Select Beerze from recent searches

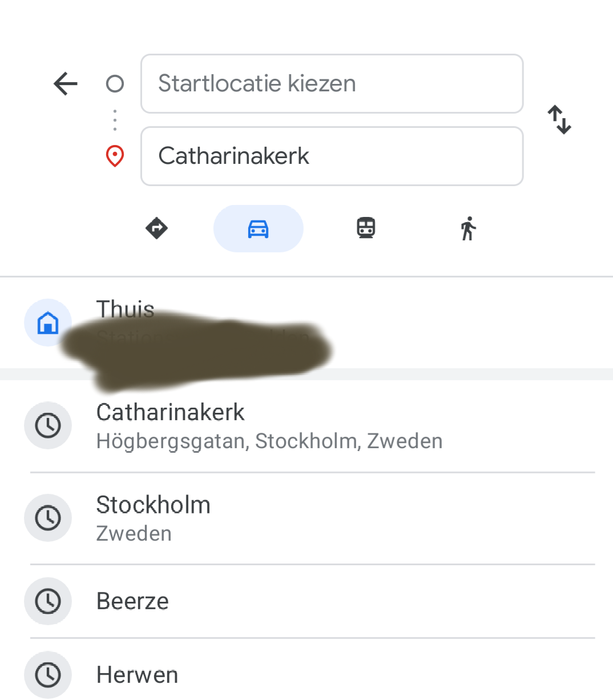point(132,601)
